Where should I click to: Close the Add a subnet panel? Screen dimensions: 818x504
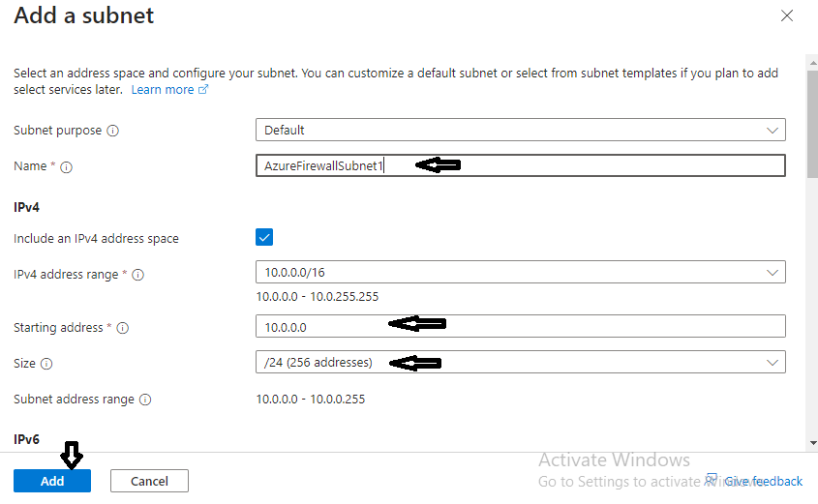tap(787, 15)
